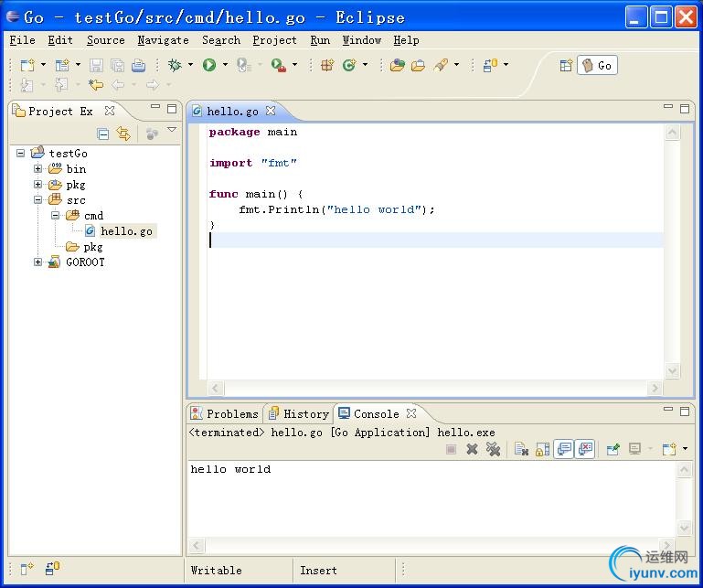Viewport: 703px width, 588px height.
Task: Open the Project menu
Action: pos(275,40)
